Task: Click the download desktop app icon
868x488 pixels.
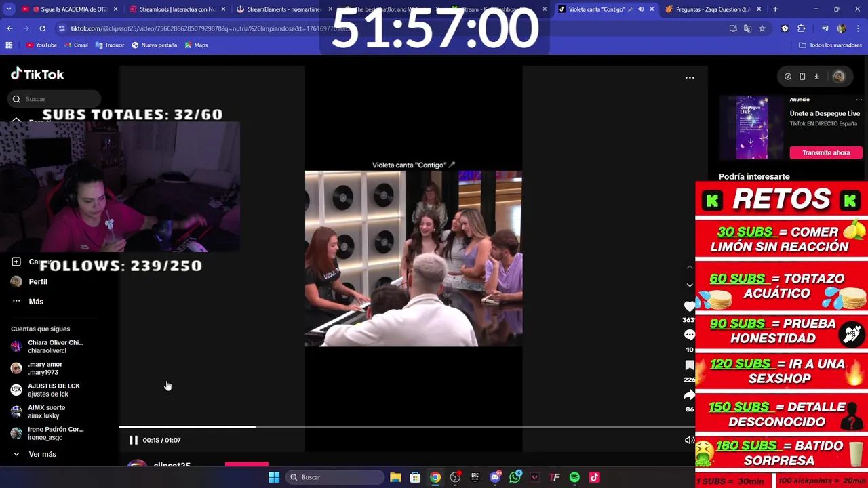Action: pyautogui.click(x=817, y=77)
